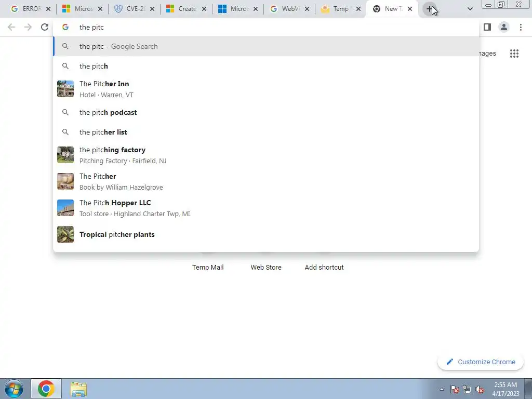Choose 'The Pitcher' book suggestion
532x399 pixels.
[x=266, y=181]
